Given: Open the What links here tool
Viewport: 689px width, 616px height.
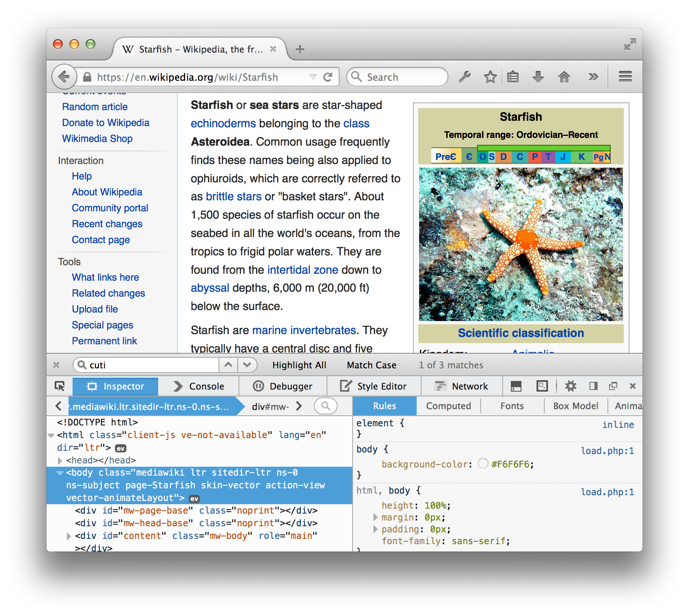Looking at the screenshot, I should point(106,277).
